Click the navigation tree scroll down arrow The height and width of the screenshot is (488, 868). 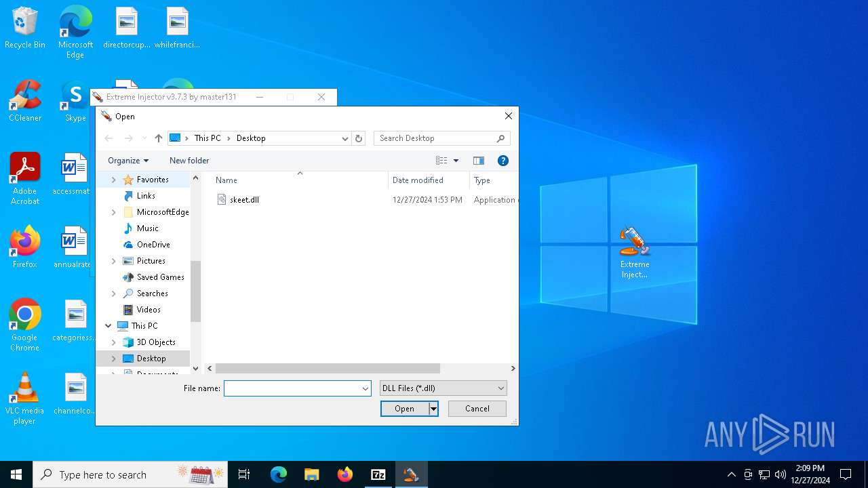coord(196,369)
